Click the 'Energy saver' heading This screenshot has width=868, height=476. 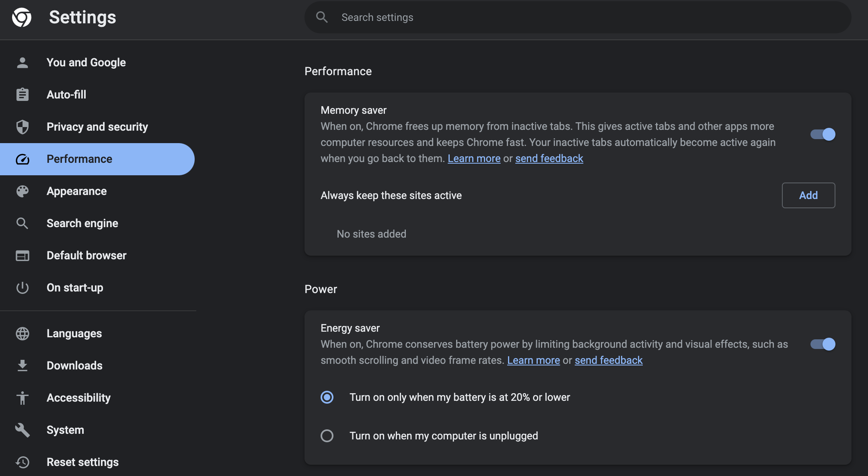pyautogui.click(x=350, y=328)
